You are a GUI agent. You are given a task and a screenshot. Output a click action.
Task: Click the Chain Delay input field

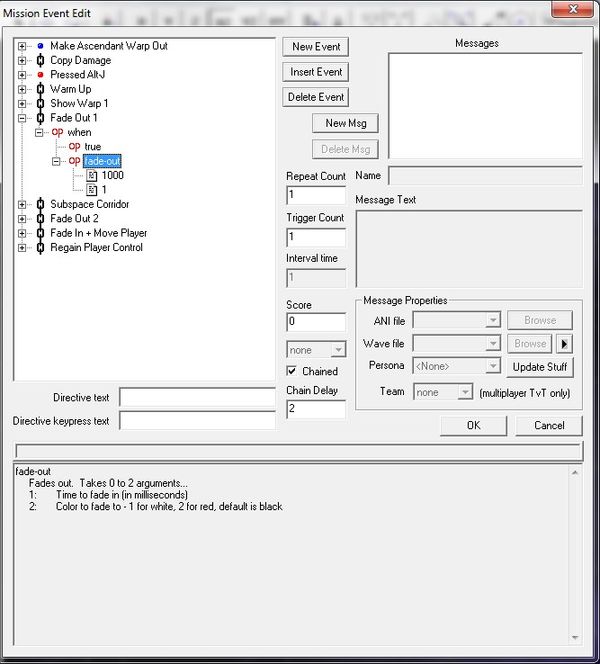(315, 409)
